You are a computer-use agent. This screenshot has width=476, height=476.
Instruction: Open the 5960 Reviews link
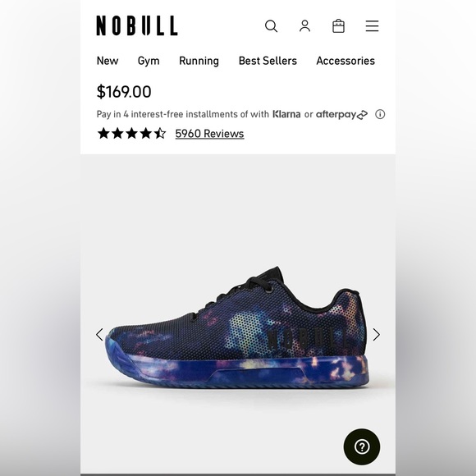(209, 134)
